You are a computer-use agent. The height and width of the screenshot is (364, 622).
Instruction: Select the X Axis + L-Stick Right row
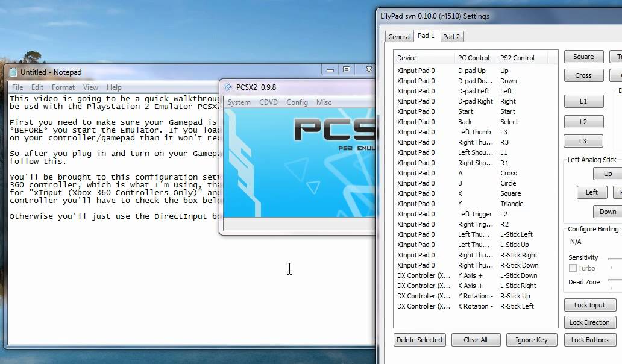[x=475, y=286]
